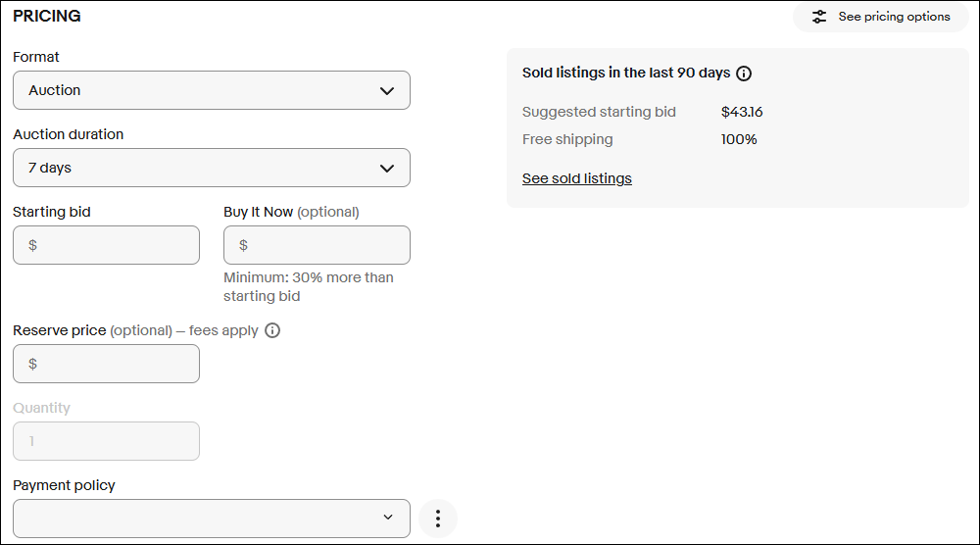The image size is (980, 545).
Task: Click the Reserve price input box
Action: coord(106,364)
